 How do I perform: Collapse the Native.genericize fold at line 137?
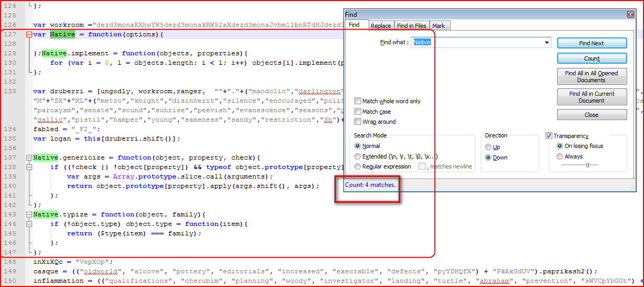coord(28,157)
